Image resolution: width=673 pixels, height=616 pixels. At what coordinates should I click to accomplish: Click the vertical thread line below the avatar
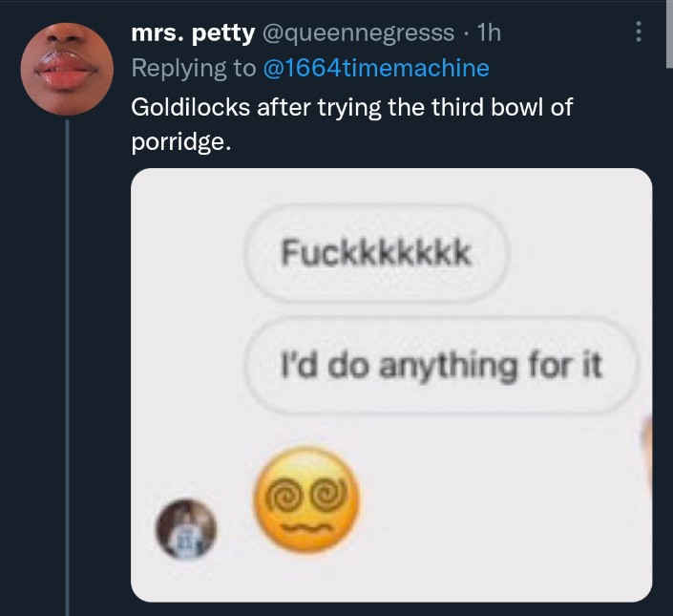tap(68, 363)
